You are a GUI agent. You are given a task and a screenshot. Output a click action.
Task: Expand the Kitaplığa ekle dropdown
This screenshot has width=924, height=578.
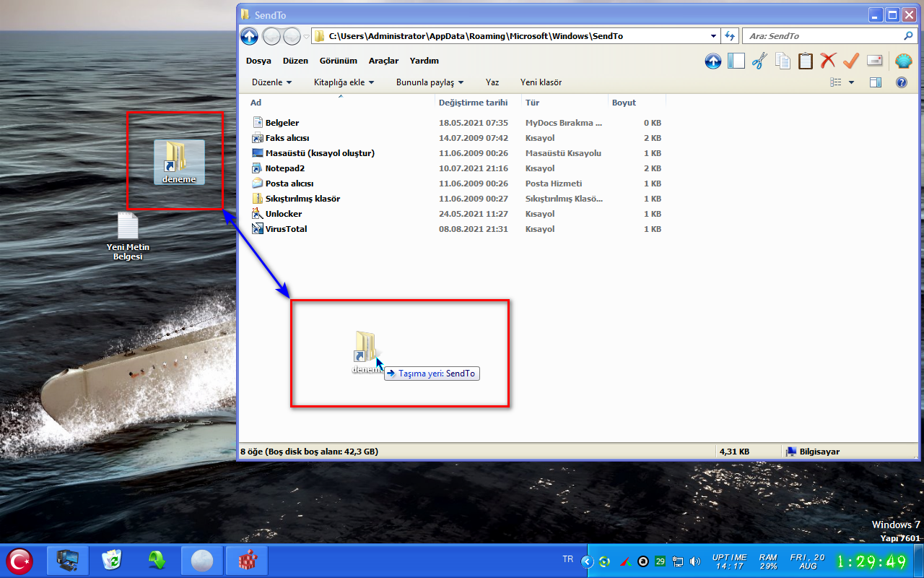(344, 82)
